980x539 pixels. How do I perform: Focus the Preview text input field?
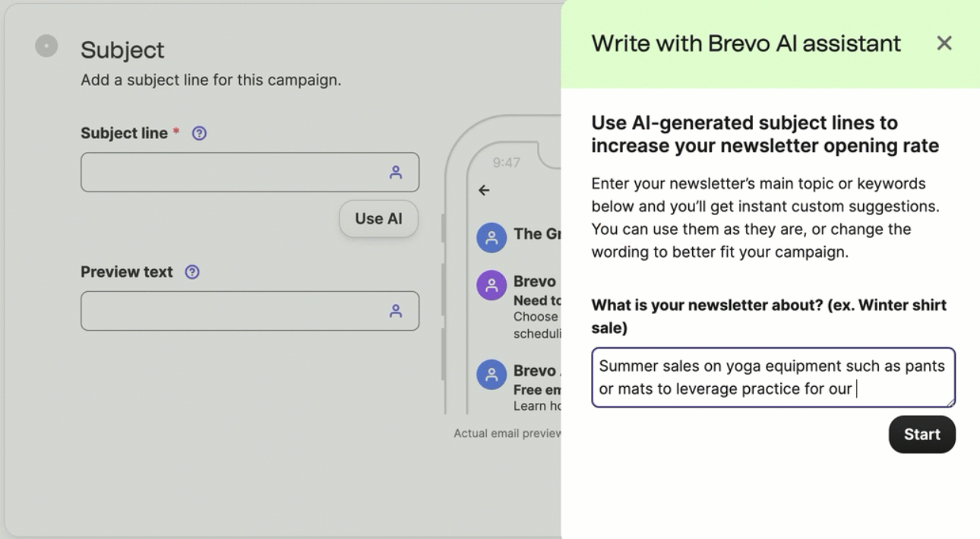[x=232, y=311]
